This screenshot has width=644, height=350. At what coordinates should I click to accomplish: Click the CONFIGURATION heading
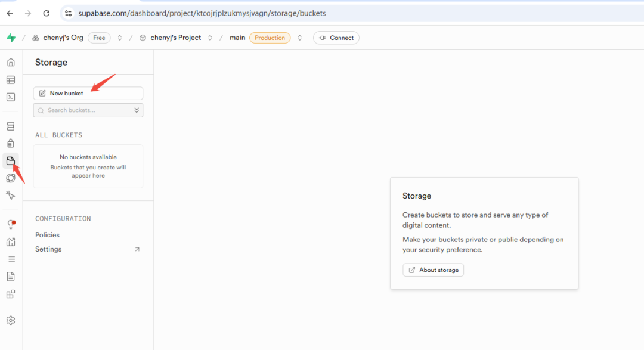point(63,219)
